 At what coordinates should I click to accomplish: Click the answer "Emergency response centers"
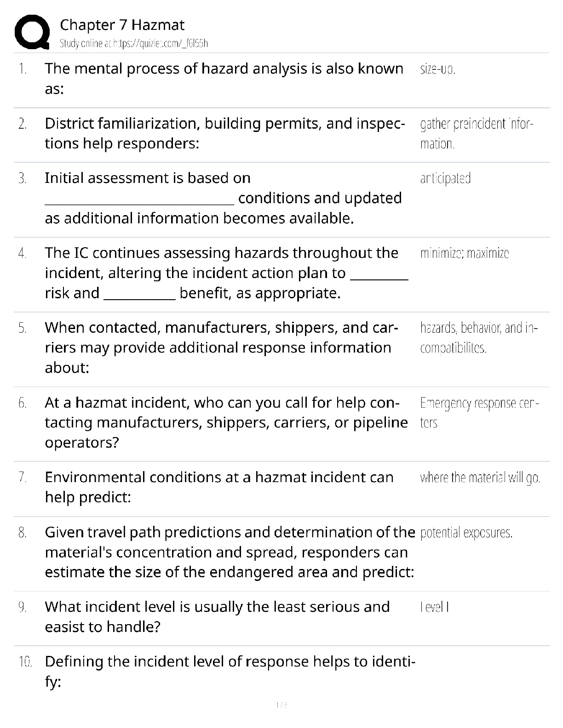point(478,412)
